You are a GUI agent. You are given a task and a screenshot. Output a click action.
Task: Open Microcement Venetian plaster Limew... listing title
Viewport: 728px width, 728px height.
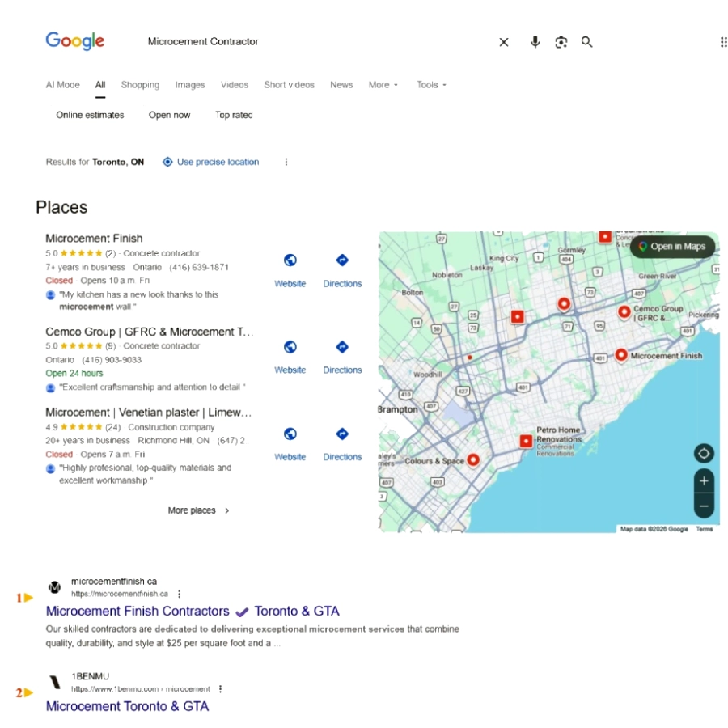click(149, 413)
